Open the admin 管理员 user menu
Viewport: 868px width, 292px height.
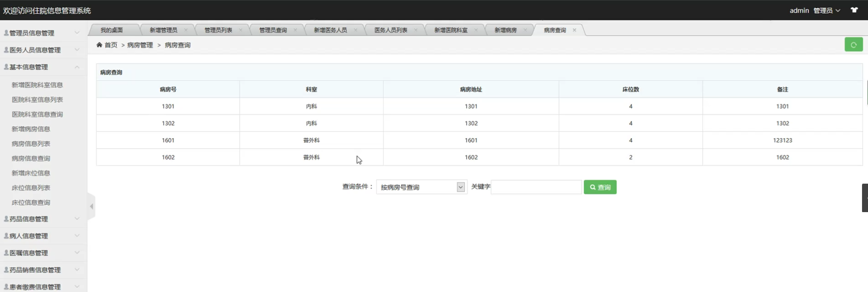pyautogui.click(x=814, y=11)
